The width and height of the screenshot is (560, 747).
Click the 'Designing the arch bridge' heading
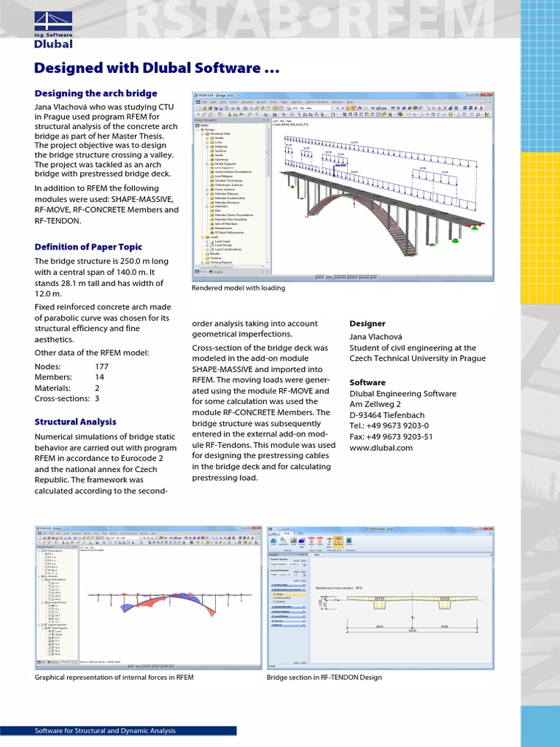(x=96, y=93)
